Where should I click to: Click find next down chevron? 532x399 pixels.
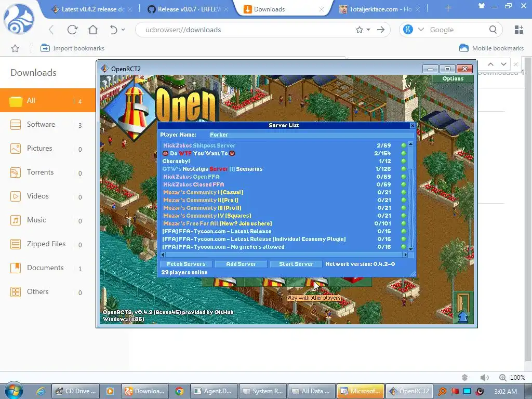pos(503,64)
